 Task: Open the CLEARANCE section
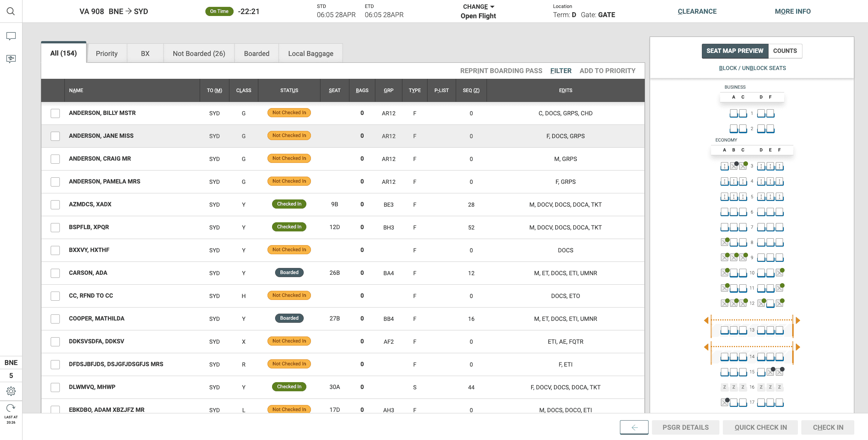point(697,11)
